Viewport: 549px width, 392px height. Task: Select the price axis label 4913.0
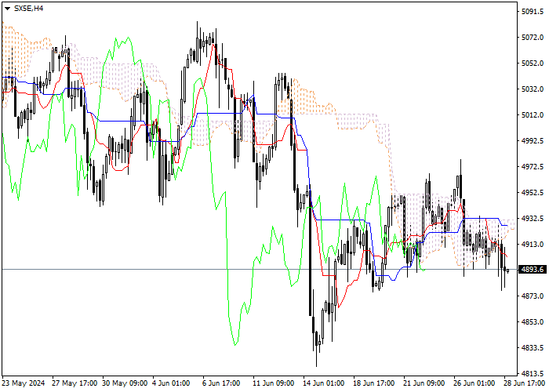533,245
